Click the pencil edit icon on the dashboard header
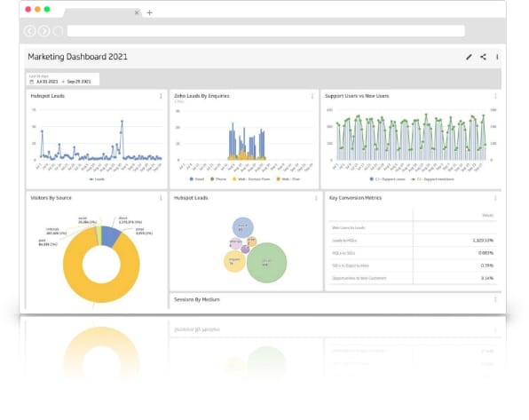529x420 pixels. pyautogui.click(x=469, y=57)
